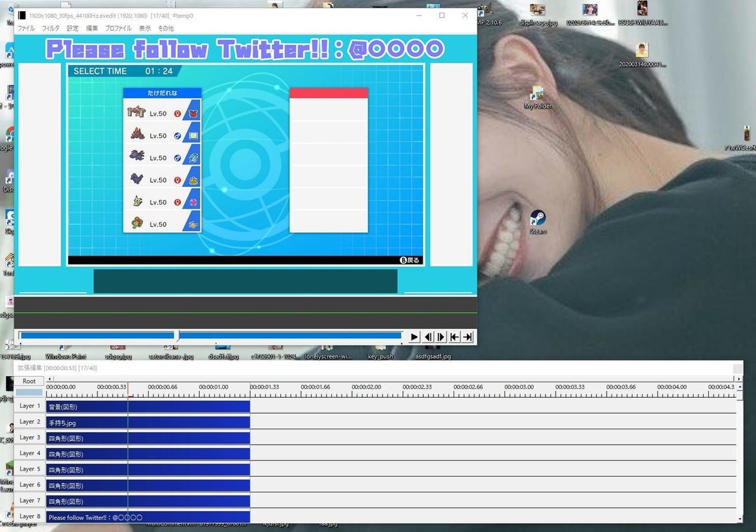Click the timeline zoom gauge under Root
The height and width of the screenshot is (532, 756).
tap(30, 392)
